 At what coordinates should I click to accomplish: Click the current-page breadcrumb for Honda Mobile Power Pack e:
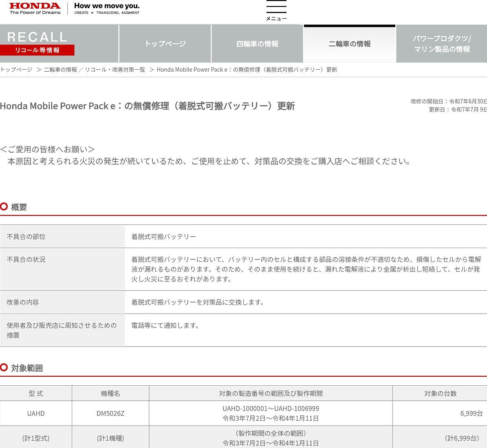pos(247,70)
